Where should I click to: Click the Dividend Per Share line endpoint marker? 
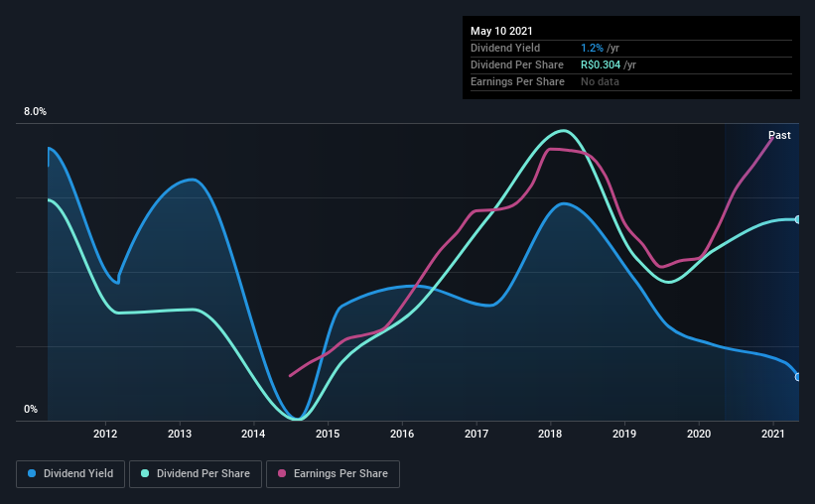coord(797,220)
